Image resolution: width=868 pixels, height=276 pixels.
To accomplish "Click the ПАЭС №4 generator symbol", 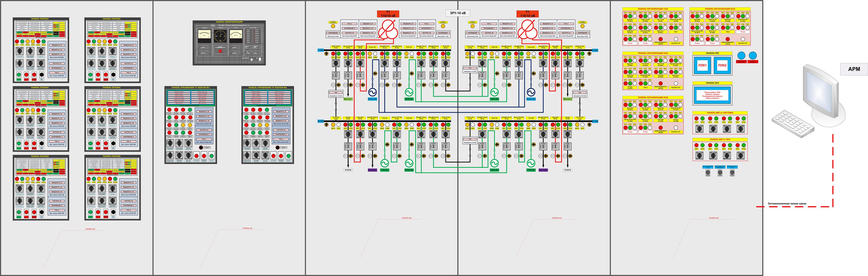I will pos(494,163).
